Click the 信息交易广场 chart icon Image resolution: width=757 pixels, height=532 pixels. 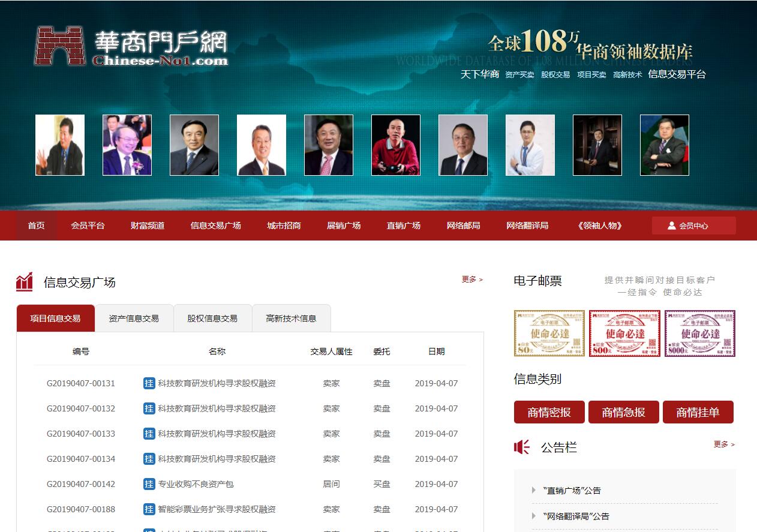(25, 281)
